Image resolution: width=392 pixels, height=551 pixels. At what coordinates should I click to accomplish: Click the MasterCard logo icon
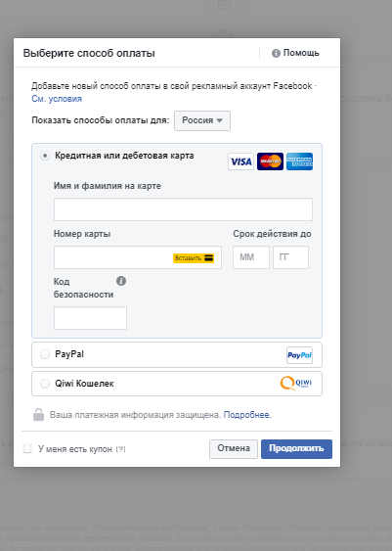tap(270, 161)
